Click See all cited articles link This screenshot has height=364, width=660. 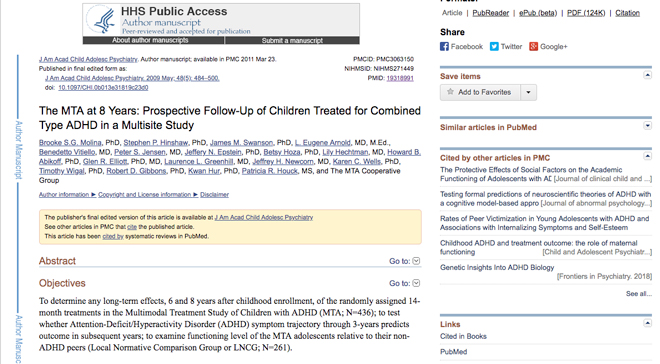(x=638, y=293)
